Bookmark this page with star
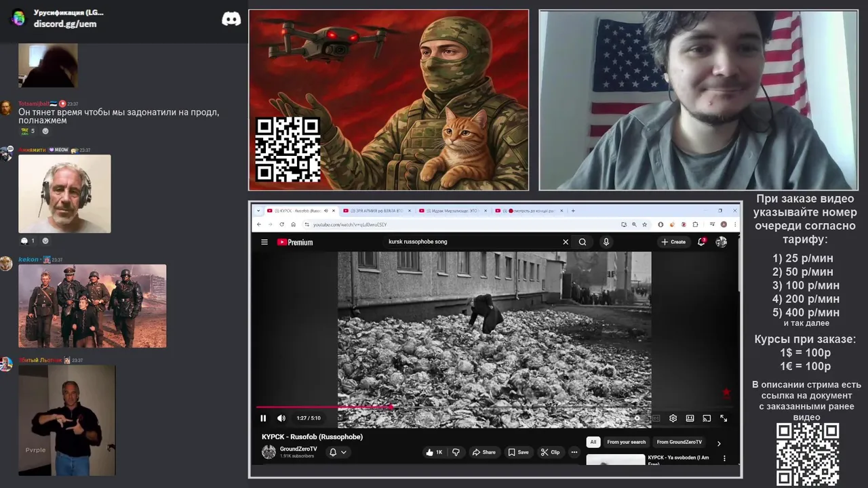 645,224
